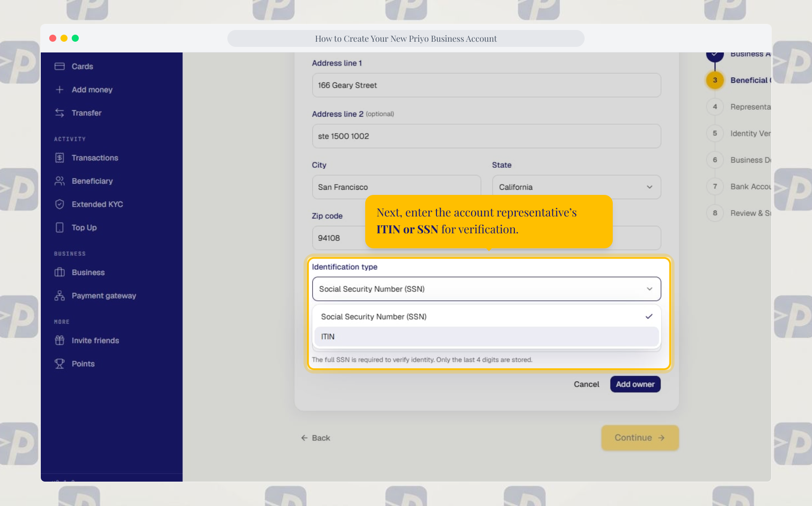812x506 pixels.
Task: Select step 3 Beneficial in progress list
Action: (739, 80)
